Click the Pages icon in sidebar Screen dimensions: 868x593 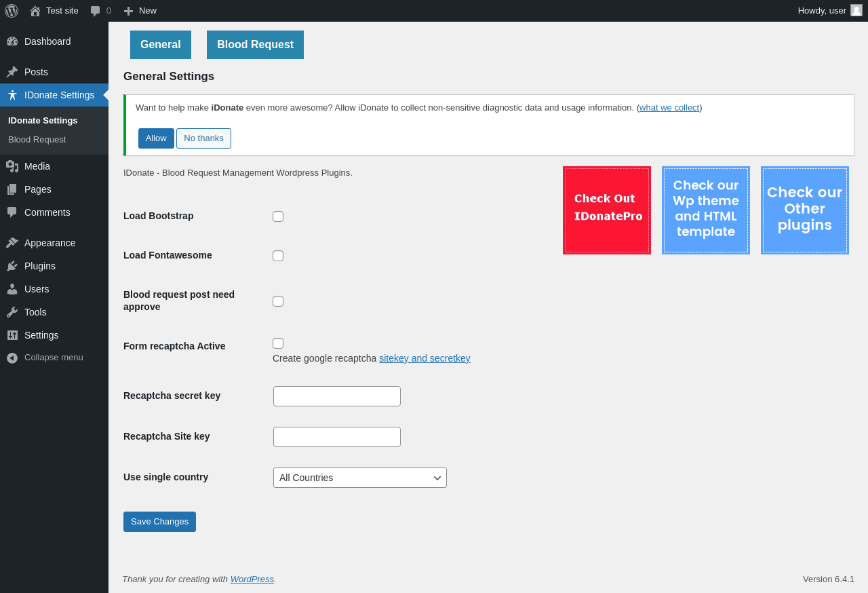click(12, 189)
